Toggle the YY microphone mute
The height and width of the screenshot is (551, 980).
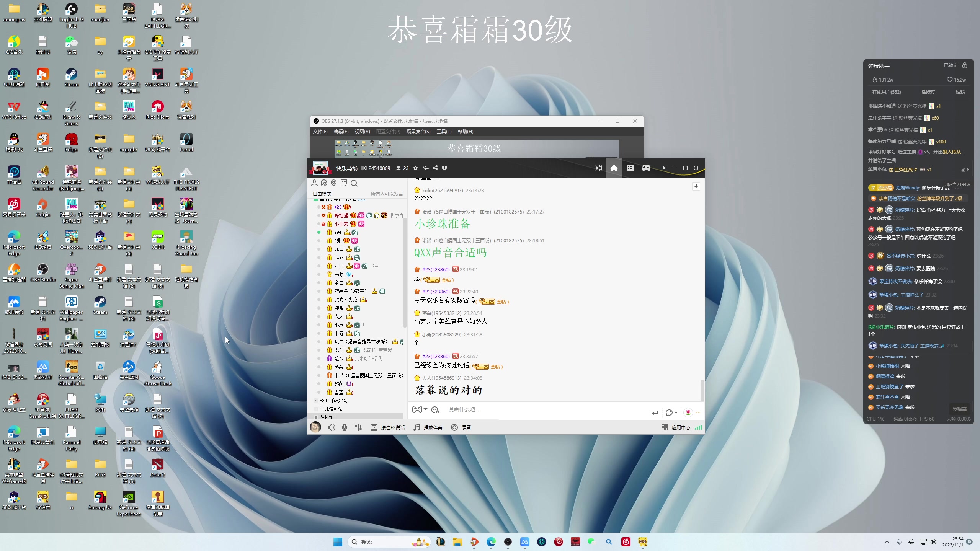[345, 427]
